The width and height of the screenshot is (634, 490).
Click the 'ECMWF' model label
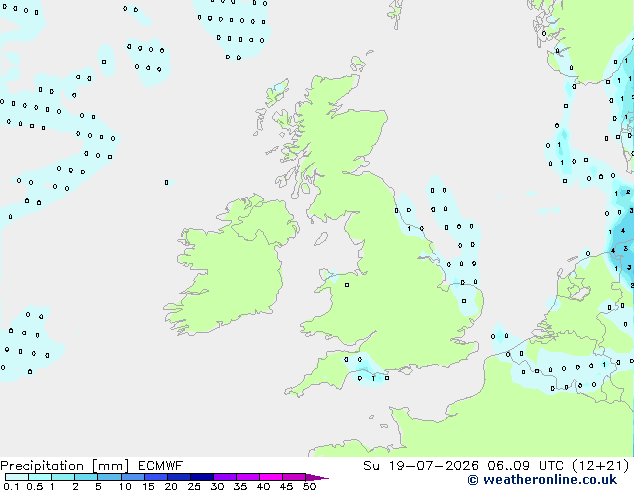pyautogui.click(x=161, y=466)
